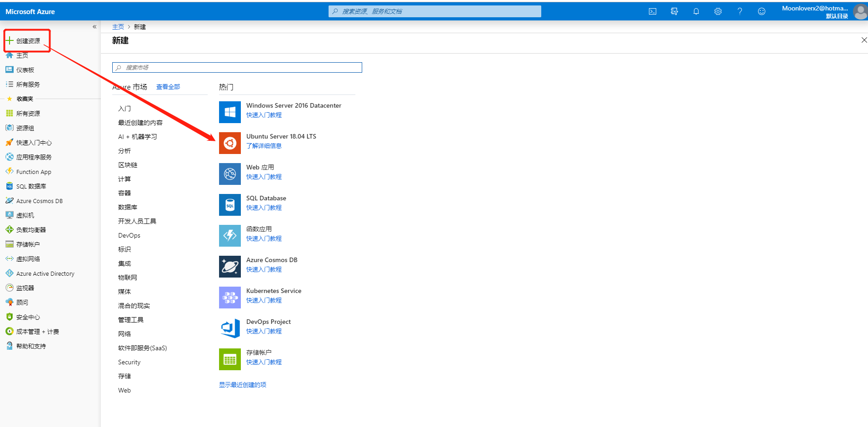Viewport: 868px width, 427px height.
Task: Focus the 搜索市场 search box
Action: click(237, 67)
